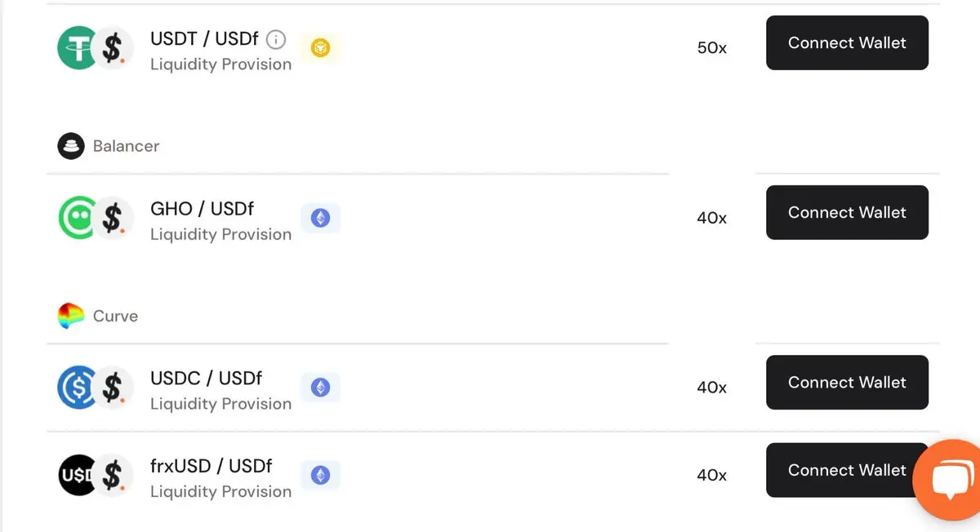The height and width of the screenshot is (532, 980).
Task: Click the black frxUSD token icon
Action: click(78, 475)
